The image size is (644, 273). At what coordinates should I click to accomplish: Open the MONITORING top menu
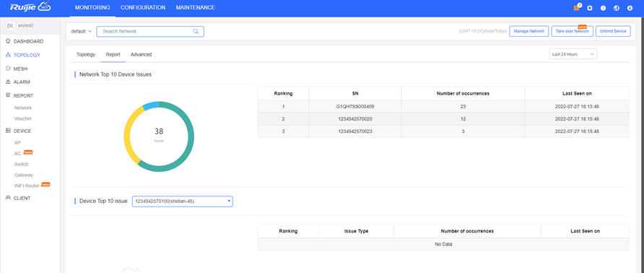point(93,7)
